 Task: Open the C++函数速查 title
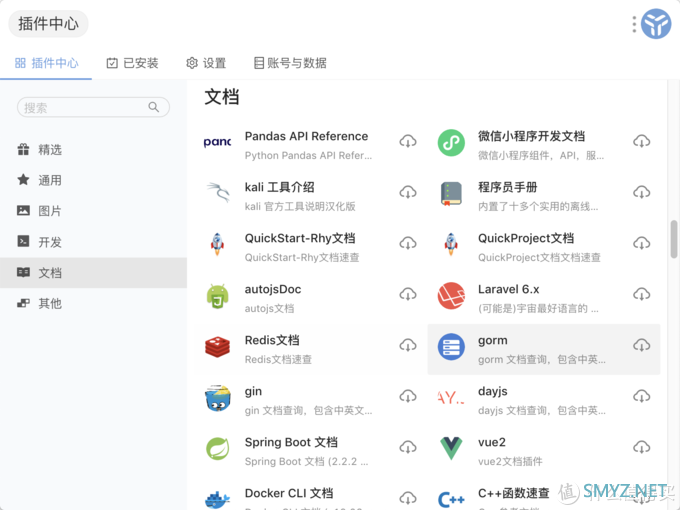coord(513,493)
